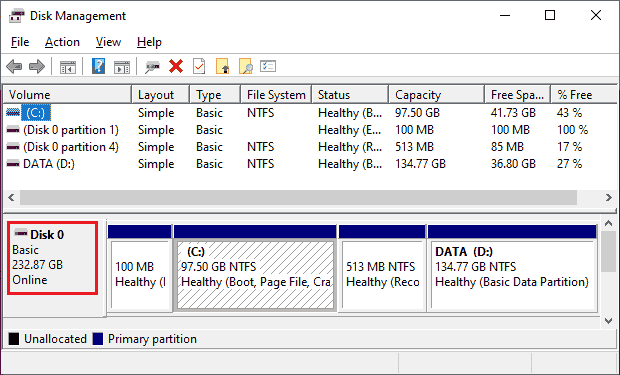Image resolution: width=620 pixels, height=375 pixels.
Task: Click the Forward arrow toolbar icon
Action: [37, 66]
